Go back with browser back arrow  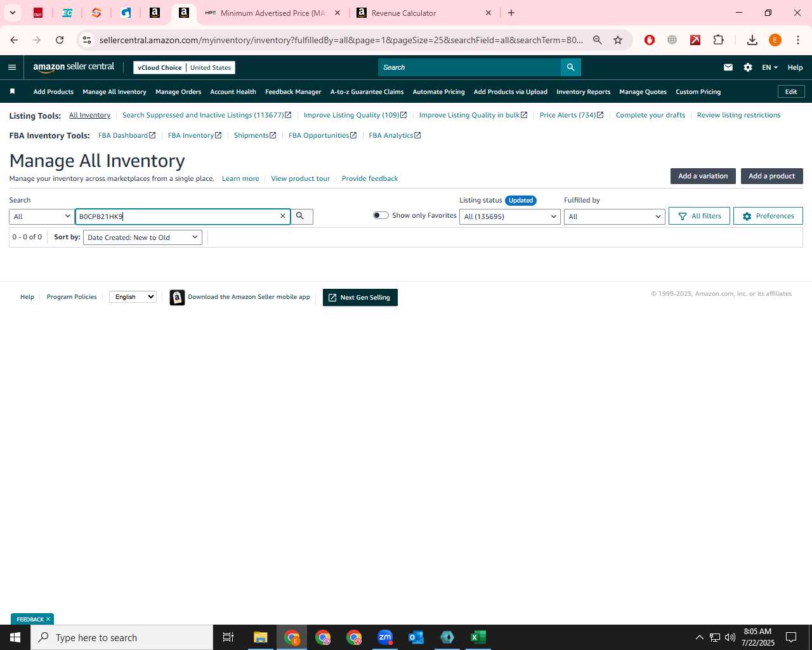point(14,40)
